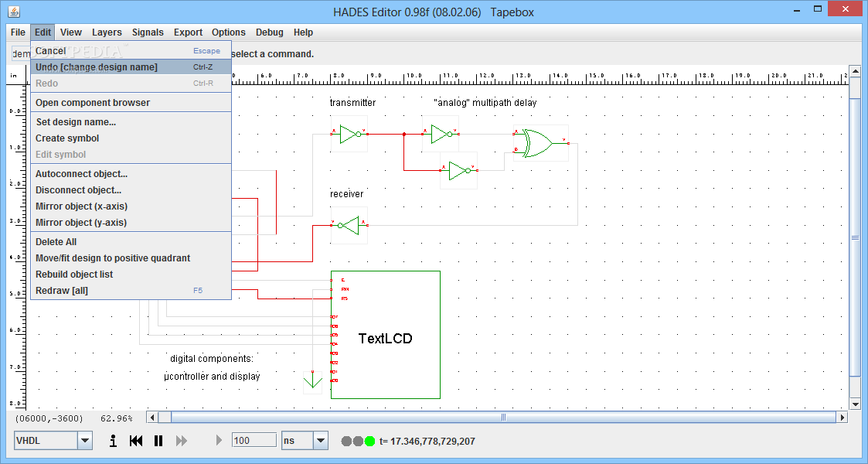Click the simulation time readout t=
This screenshot has height=464, width=868.
click(427, 442)
